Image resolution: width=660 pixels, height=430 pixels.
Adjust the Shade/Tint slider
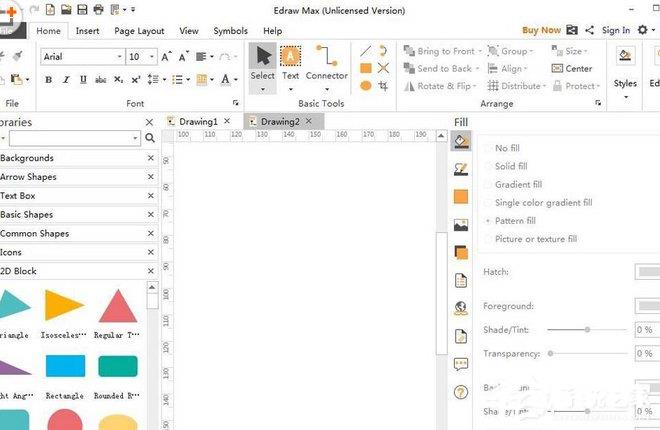tap(586, 329)
